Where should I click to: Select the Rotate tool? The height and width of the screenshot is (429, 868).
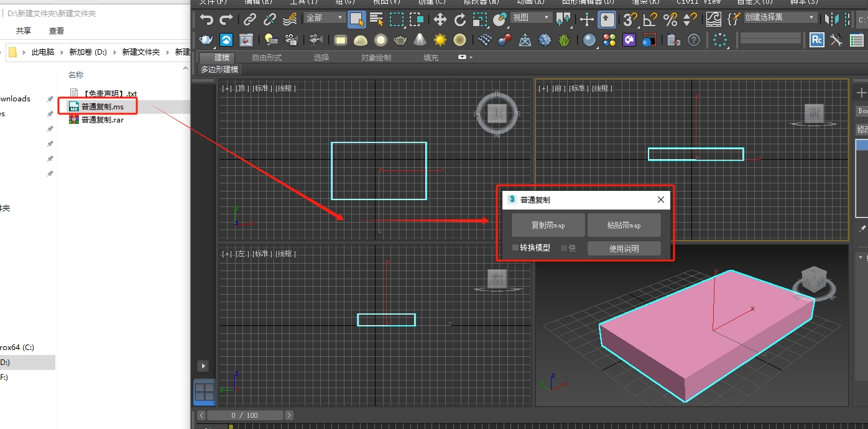pyautogui.click(x=460, y=20)
